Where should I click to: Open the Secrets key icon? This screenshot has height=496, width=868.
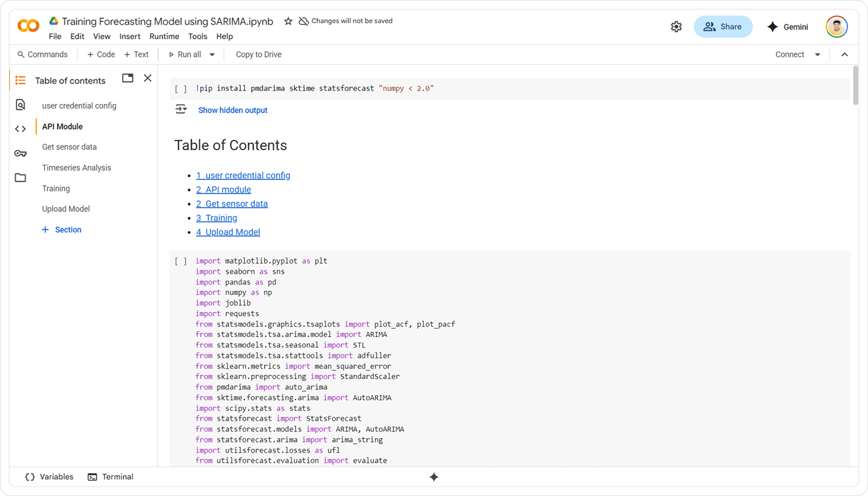point(20,153)
